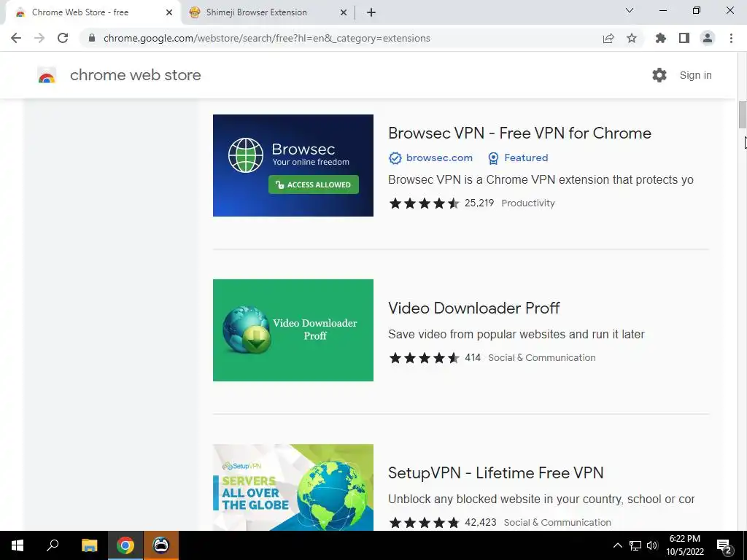
Task: Open the Extensions puzzle icon menu
Action: 661,38
